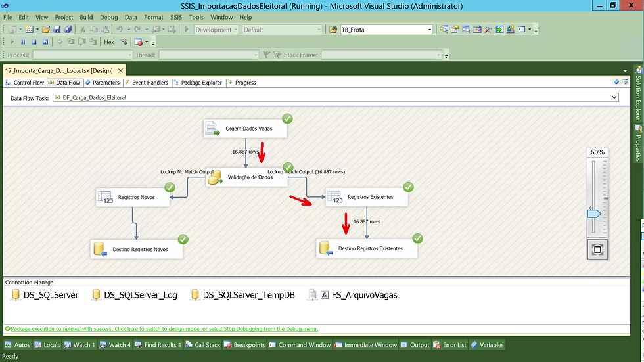Screen dimensions: 644x362
Task: Click the Undo arrow icon
Action: tap(120, 30)
